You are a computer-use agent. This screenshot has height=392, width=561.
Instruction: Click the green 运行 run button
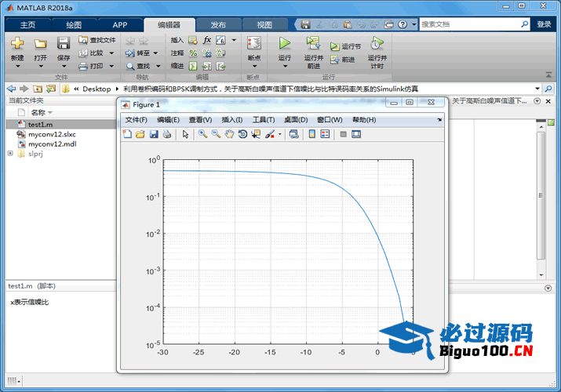click(x=285, y=44)
